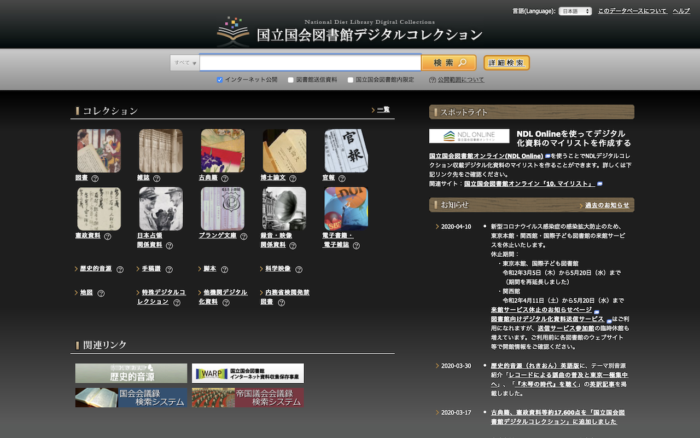The width and height of the screenshot is (700, 438).
Task: Enable the 図書館送信資料 checkbox
Action: point(291,79)
